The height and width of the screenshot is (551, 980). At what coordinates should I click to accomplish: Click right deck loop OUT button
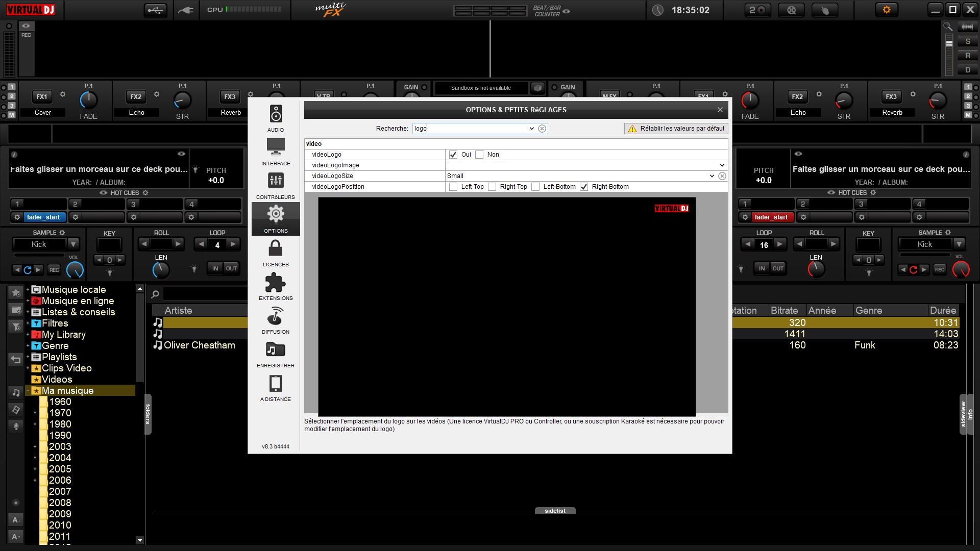pos(778,268)
